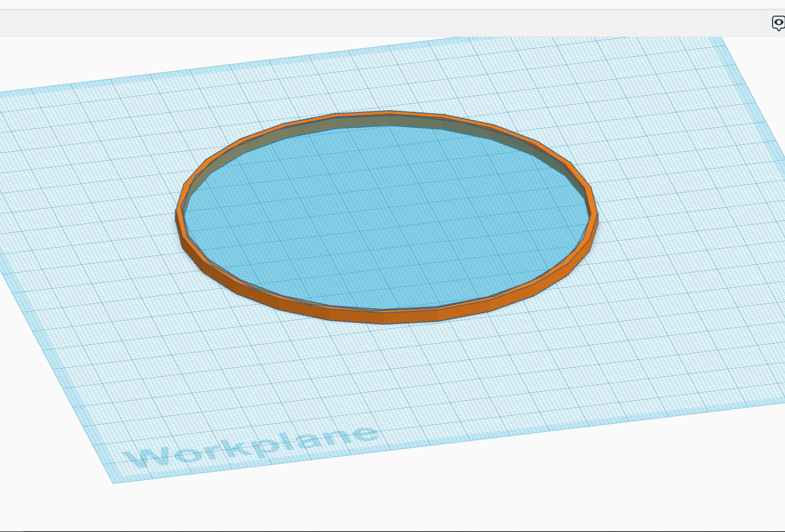Click the white top bar above toolbar
The image size is (785, 532).
pos(381,4)
